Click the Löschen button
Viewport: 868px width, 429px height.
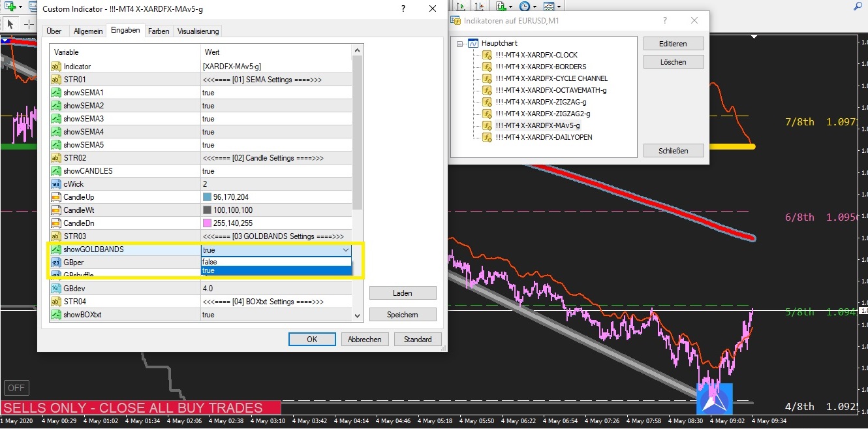[673, 62]
